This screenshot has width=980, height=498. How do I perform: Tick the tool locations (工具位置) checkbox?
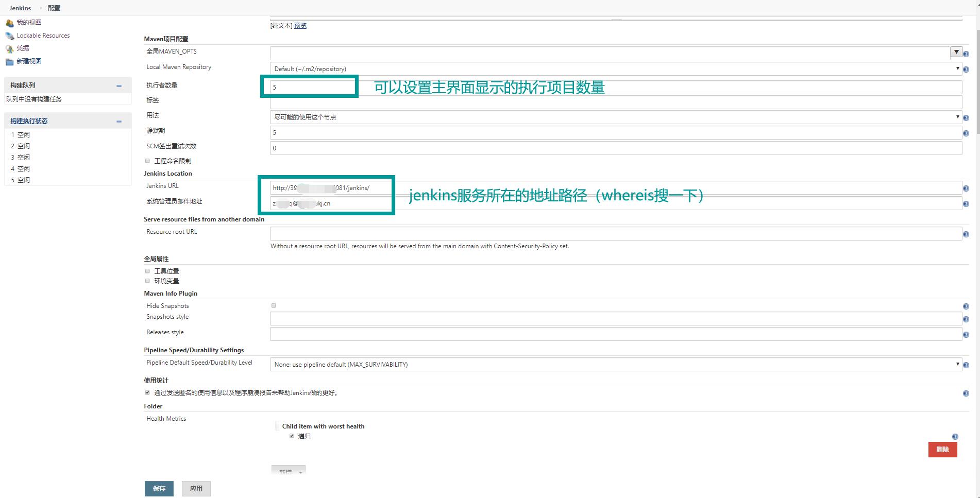click(148, 271)
